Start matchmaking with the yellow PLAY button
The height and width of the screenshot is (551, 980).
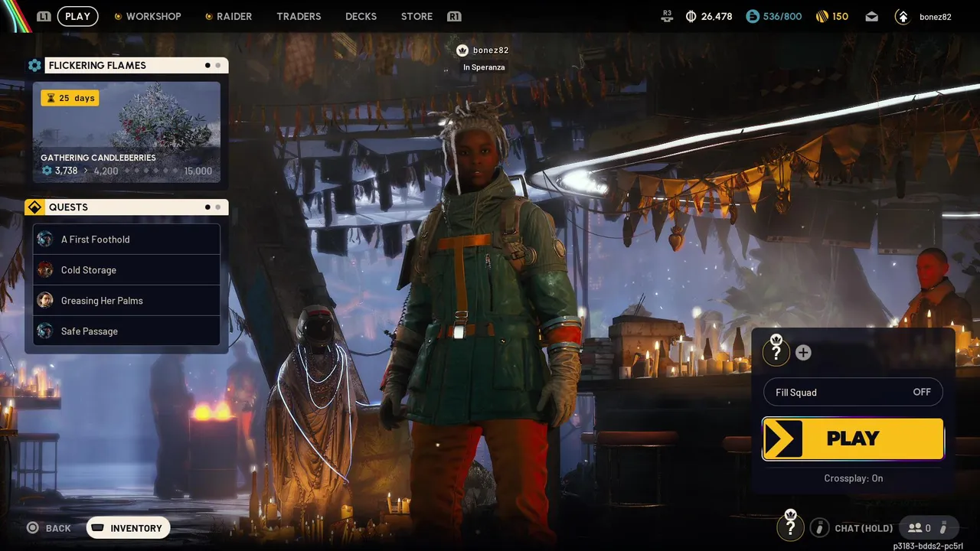click(x=853, y=439)
